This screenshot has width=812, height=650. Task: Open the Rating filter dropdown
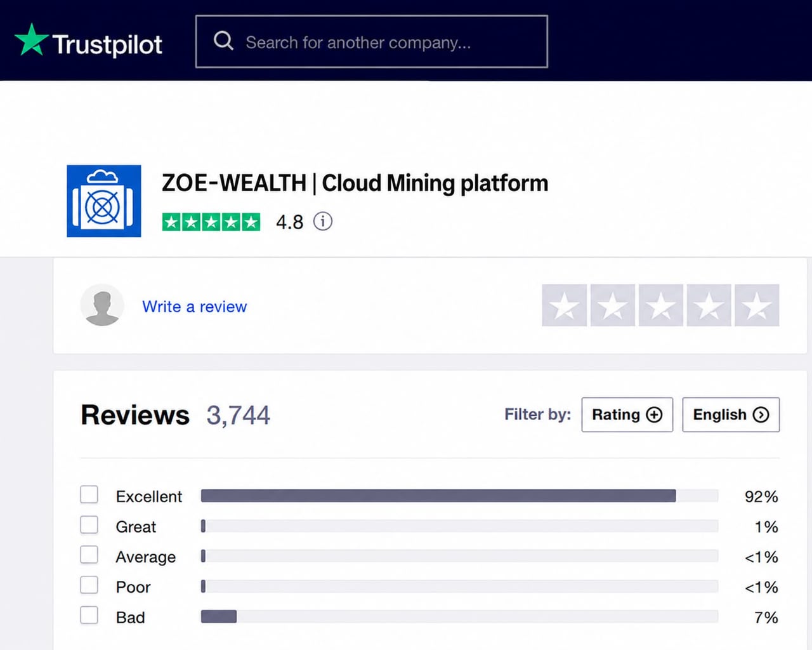(x=627, y=415)
